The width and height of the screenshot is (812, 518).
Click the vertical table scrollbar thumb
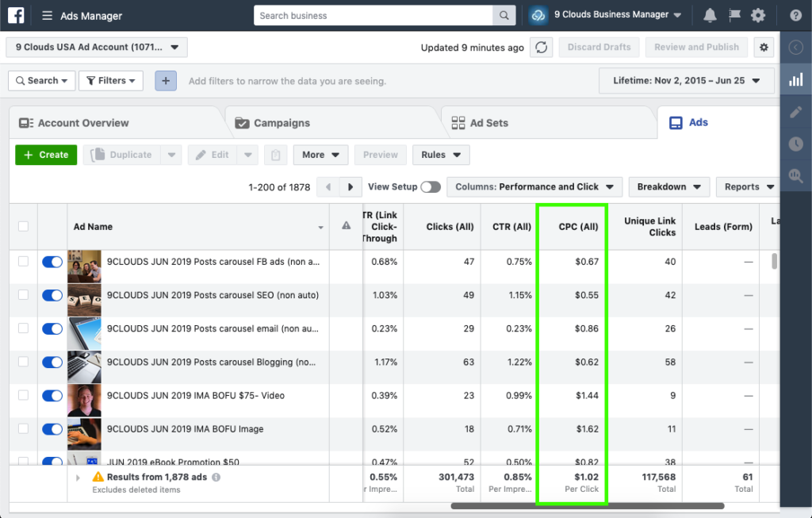pos(774,261)
